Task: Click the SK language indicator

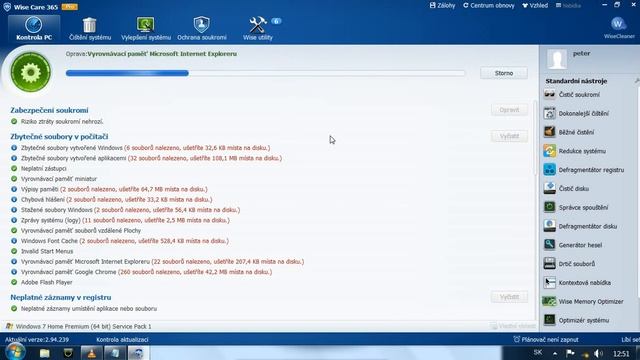Action: 538,353
